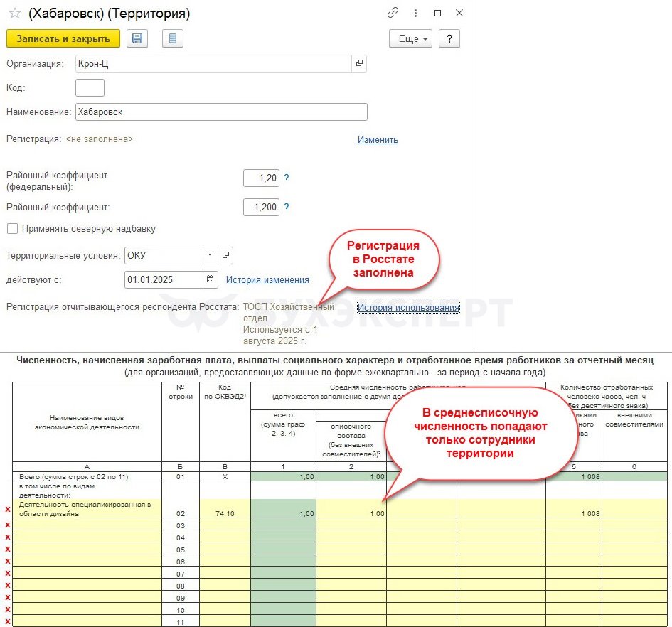Screen dimensions: 672x627
Task: Add this territory form to favorites star
Action: 14,14
